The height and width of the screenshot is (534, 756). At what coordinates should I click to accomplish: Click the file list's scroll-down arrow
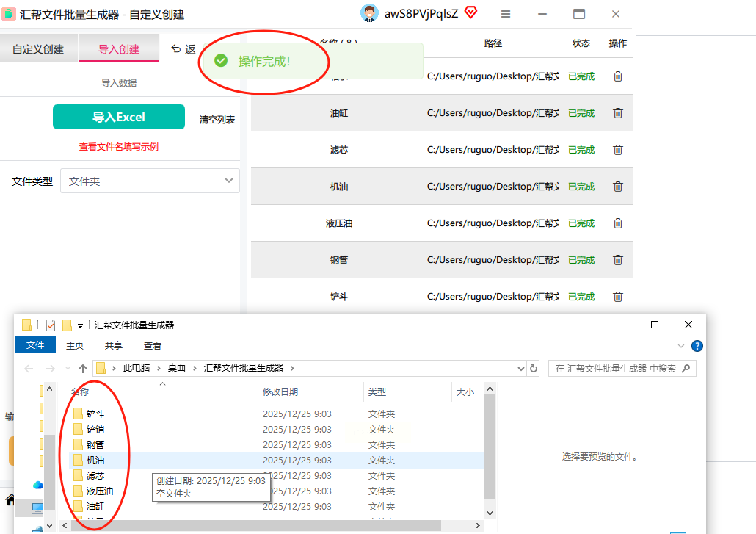click(x=490, y=513)
